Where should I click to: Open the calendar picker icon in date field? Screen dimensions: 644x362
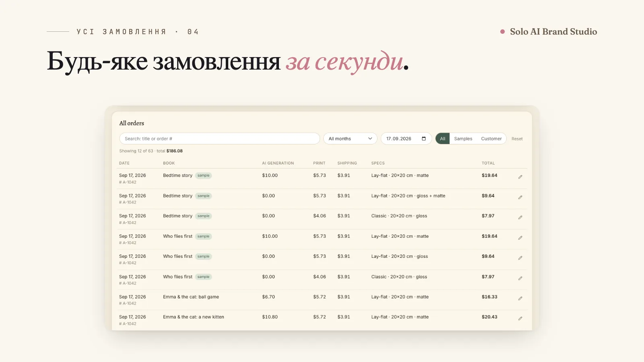coord(424,139)
